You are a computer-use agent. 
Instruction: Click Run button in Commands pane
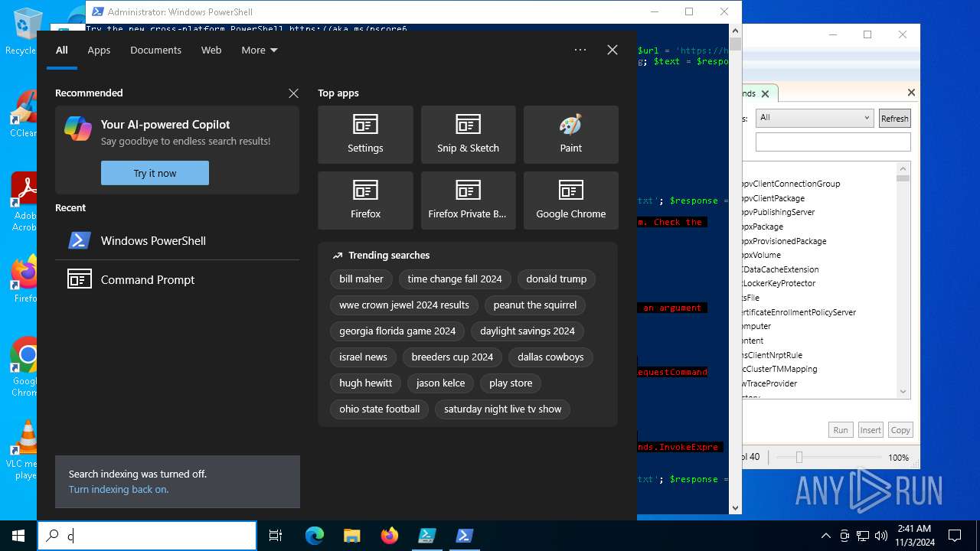[841, 430]
